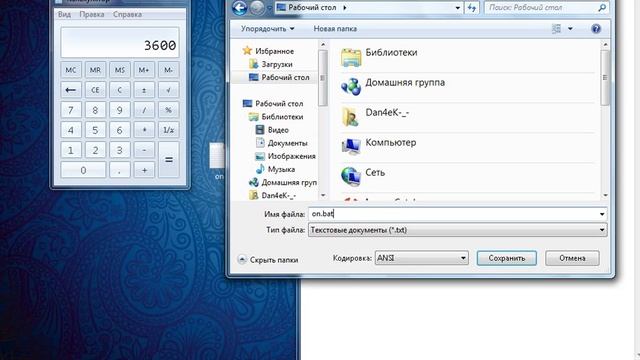Open Музыка library in navigation tree
Viewport: 640px width, 360px height.
click(x=275, y=169)
